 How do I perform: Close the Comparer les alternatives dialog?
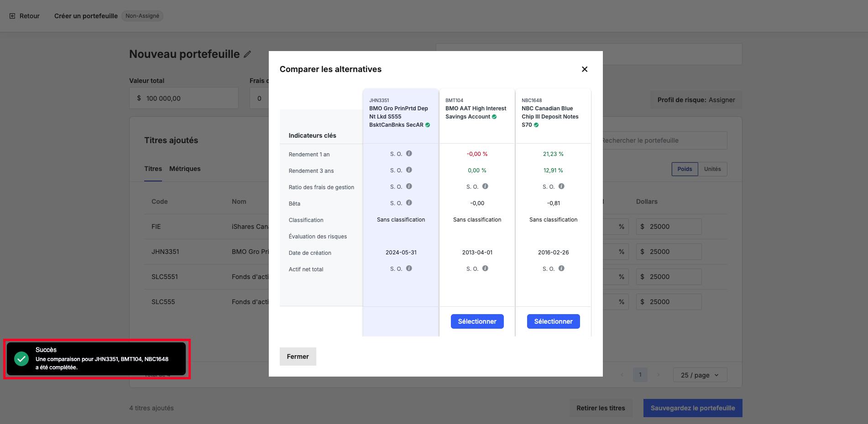tap(585, 69)
